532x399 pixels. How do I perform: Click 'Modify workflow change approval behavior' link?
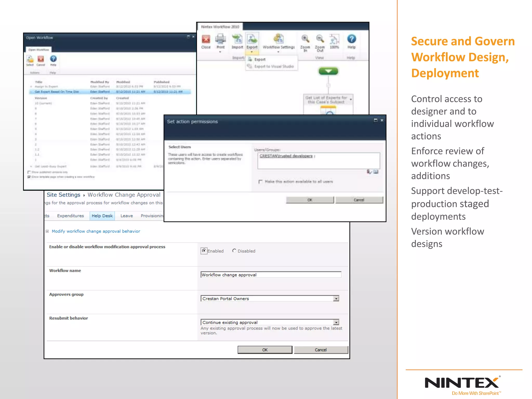point(96,231)
